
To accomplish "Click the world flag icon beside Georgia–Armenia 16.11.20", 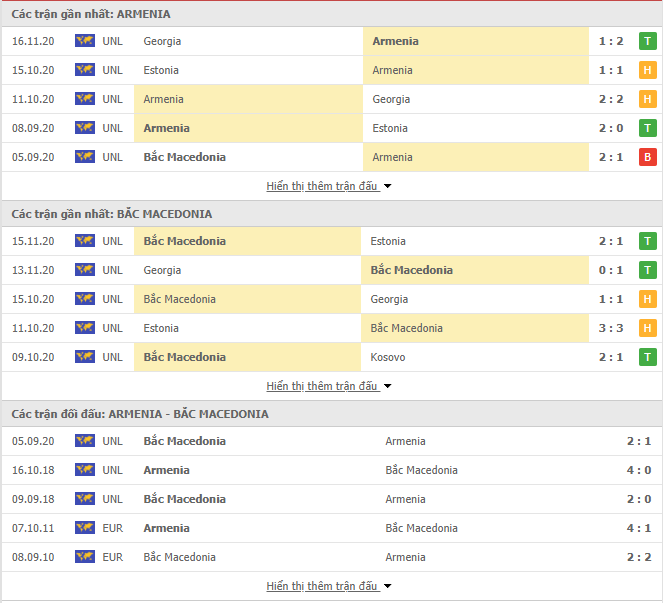I will pos(85,41).
